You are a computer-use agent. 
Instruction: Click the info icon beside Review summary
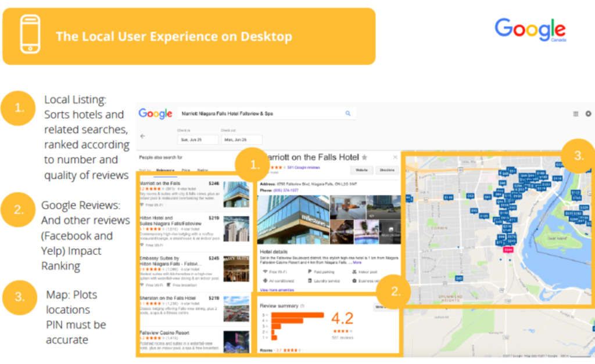tap(302, 306)
